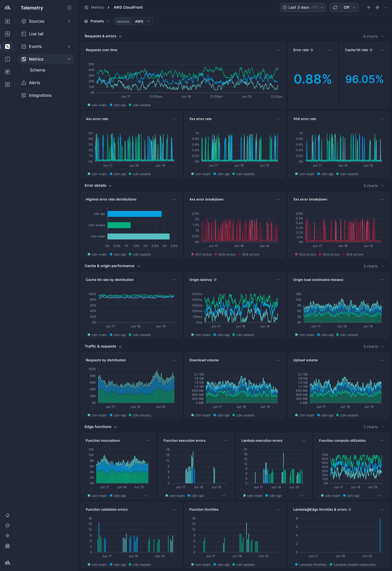
Task: Open Upload volume chart options menu
Action: 382,360
